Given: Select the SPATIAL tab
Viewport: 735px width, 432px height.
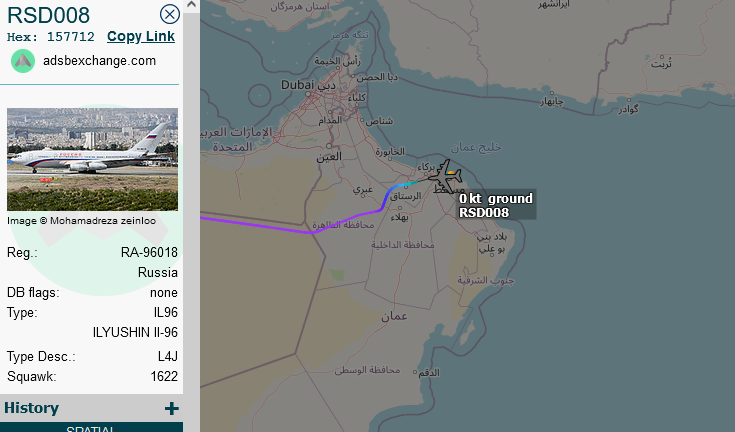Looking at the screenshot, I should (92, 429).
